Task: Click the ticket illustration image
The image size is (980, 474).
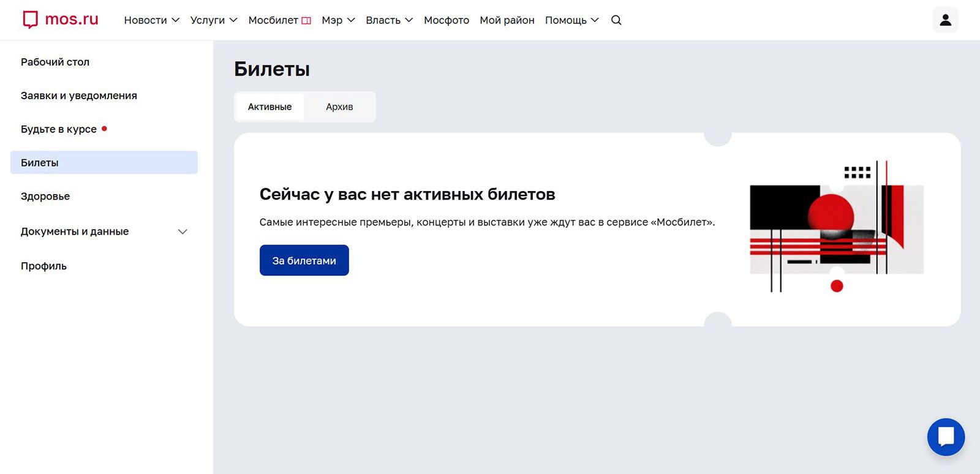Action: (x=836, y=228)
